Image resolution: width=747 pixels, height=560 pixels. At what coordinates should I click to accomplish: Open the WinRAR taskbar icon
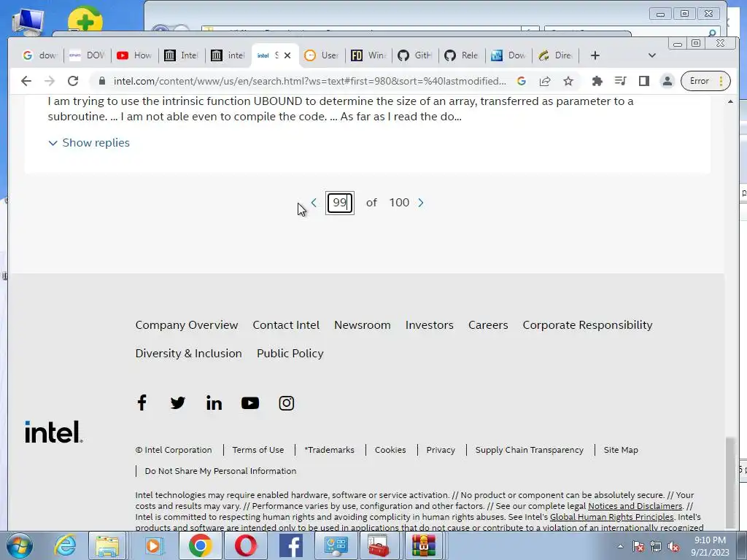click(x=424, y=545)
